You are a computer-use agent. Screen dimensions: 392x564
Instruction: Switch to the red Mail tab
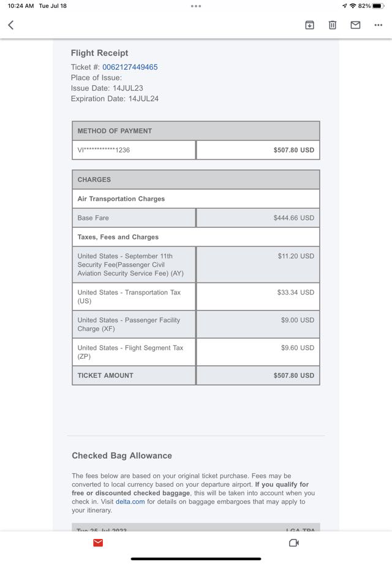(x=98, y=543)
